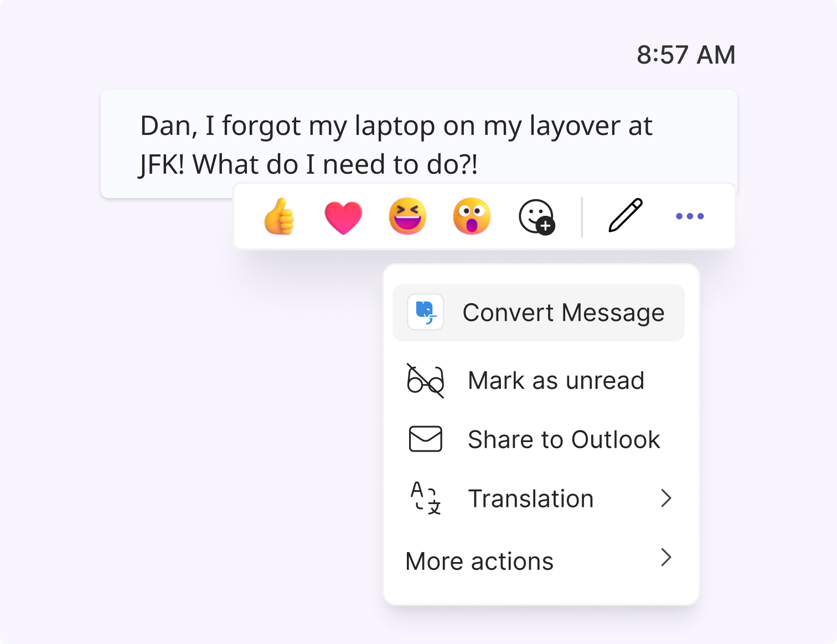Click the Convert Message app icon
This screenshot has width=837, height=644.
tap(425, 312)
